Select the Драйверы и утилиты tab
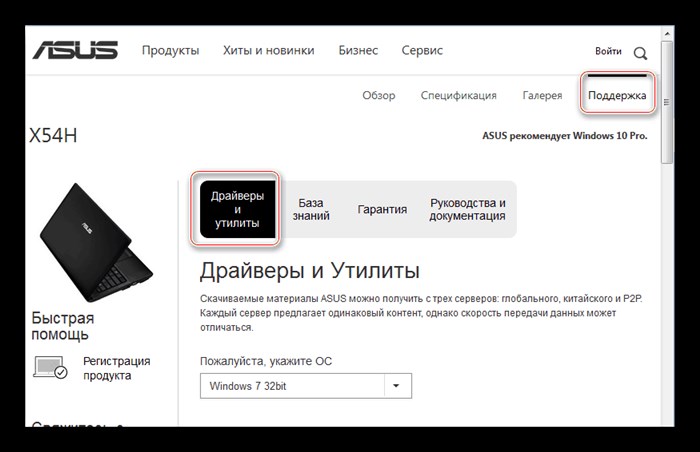The height and width of the screenshot is (452, 700). (237, 209)
